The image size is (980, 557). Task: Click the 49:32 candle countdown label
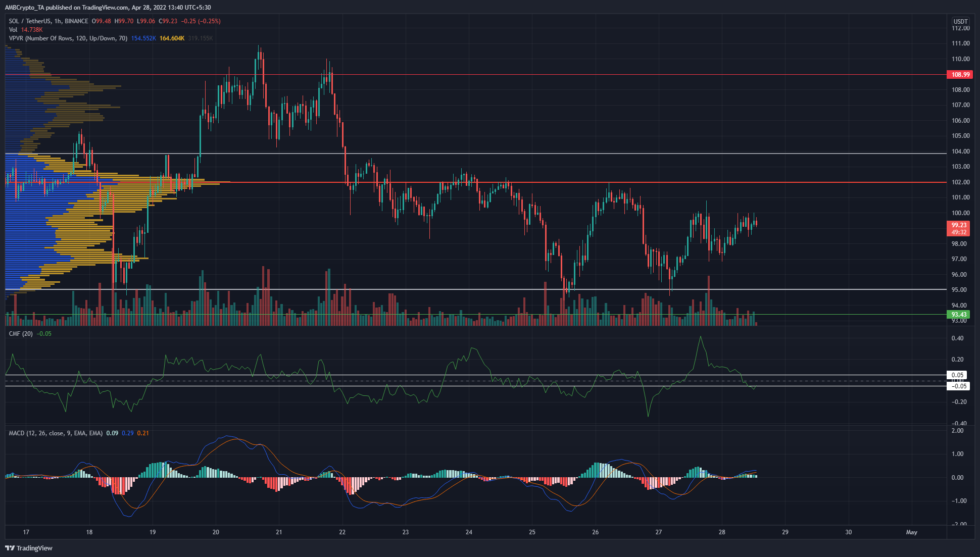(x=959, y=232)
